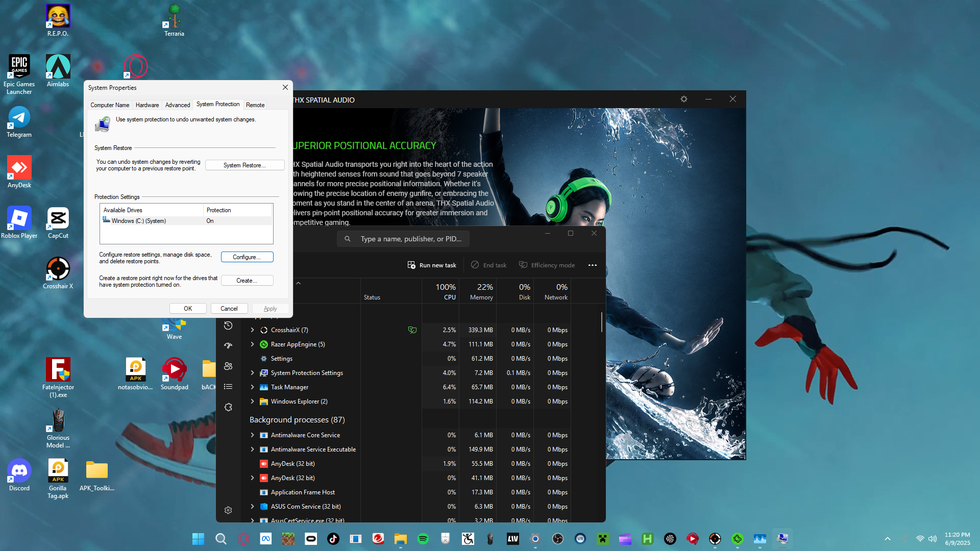Click Run new task
This screenshot has height=551, width=980.
pyautogui.click(x=432, y=265)
